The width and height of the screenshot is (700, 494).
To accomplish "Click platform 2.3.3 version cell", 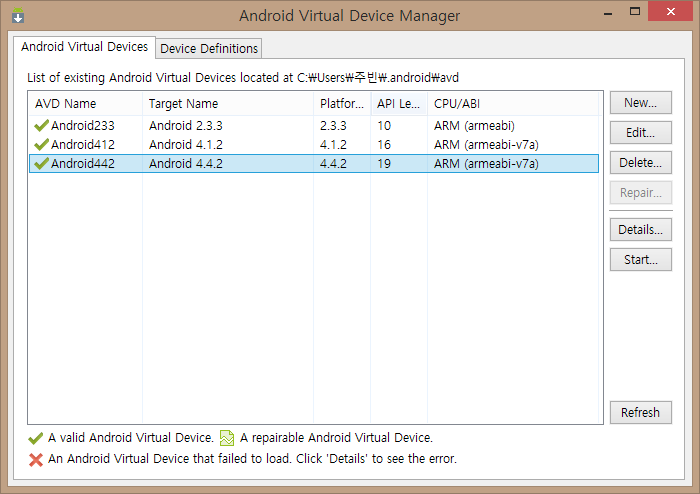I will click(333, 126).
